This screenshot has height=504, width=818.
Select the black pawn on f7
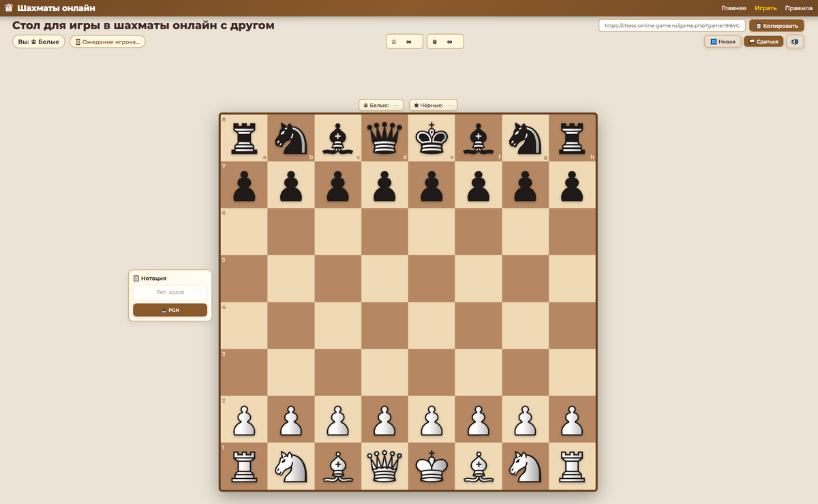coord(479,185)
